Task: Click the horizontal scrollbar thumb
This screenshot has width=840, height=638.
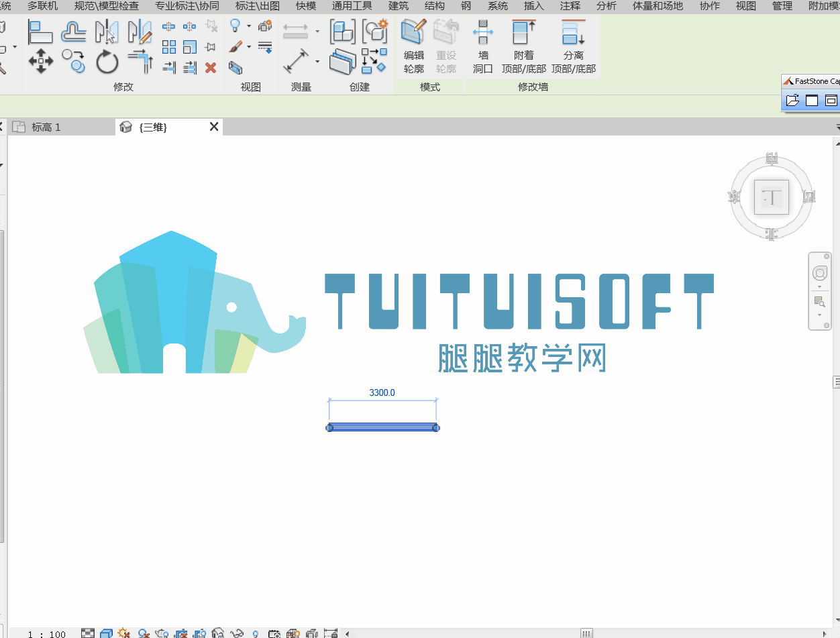Action: click(x=587, y=633)
